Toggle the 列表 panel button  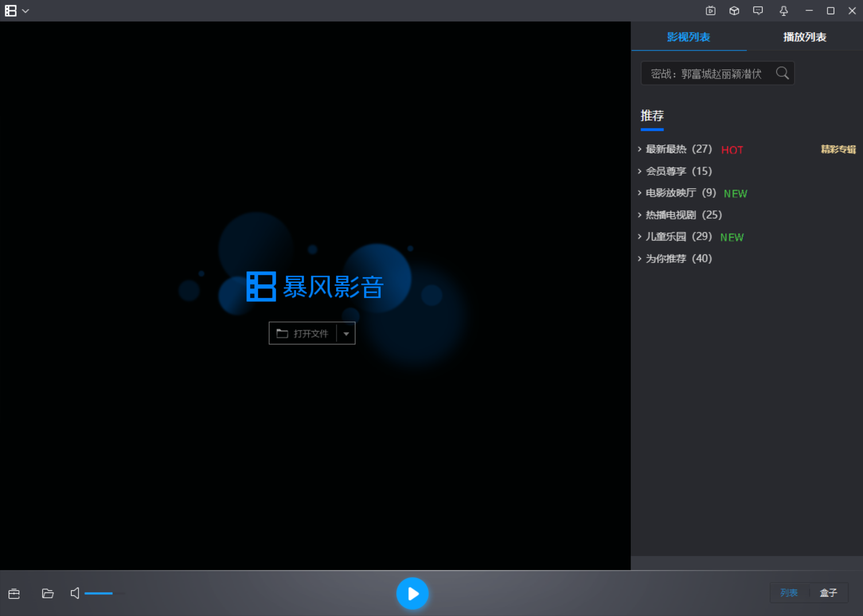point(789,593)
